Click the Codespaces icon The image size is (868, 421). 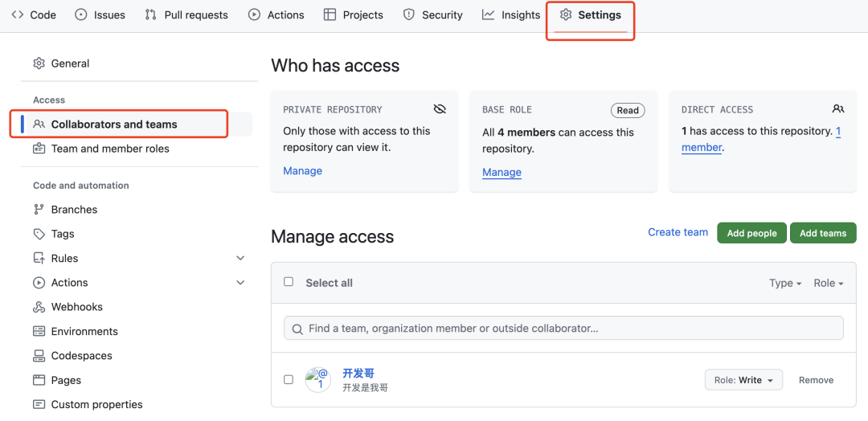click(39, 356)
